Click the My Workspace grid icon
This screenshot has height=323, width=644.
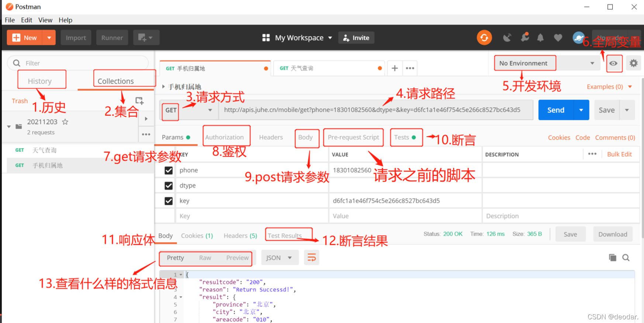pyautogui.click(x=266, y=38)
